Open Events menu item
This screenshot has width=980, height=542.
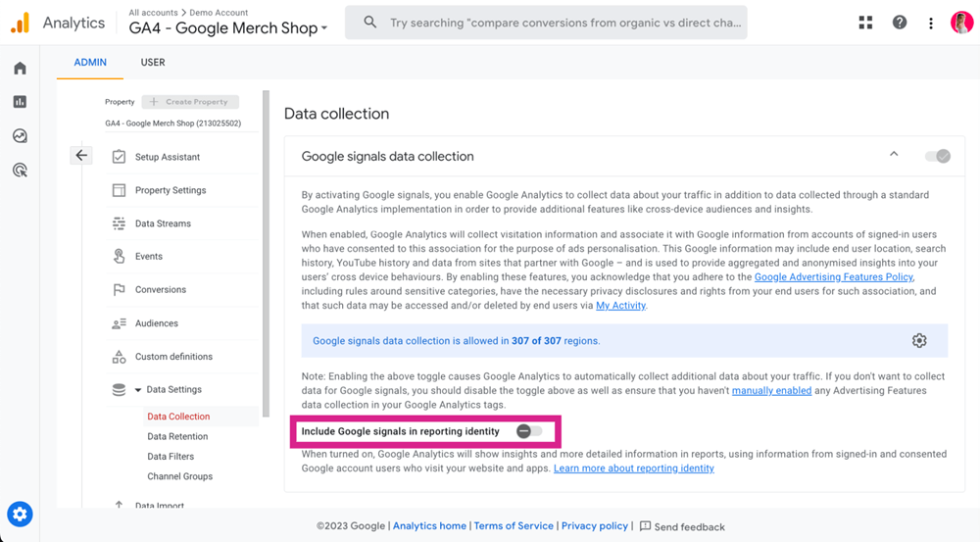point(149,257)
